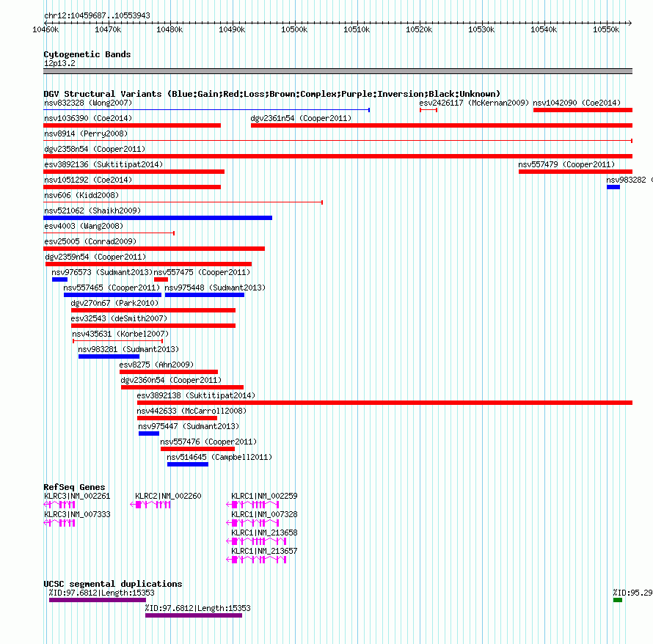Click the esv25005 (Conrad2009) label
The image size is (653, 644).
pos(90,241)
